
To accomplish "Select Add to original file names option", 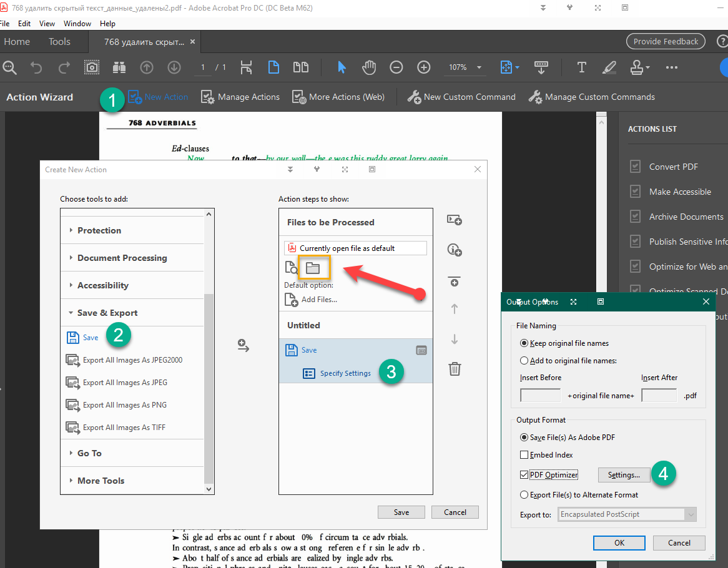I will pos(524,360).
